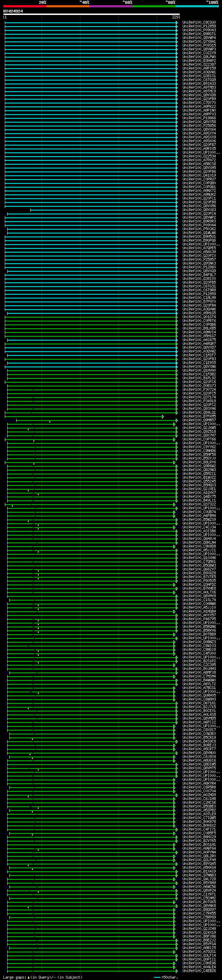The height and width of the screenshot is (980, 222).
Task: Select hit label UniRef100_Q9MB57
Action: pyautogui.click(x=199, y=420)
